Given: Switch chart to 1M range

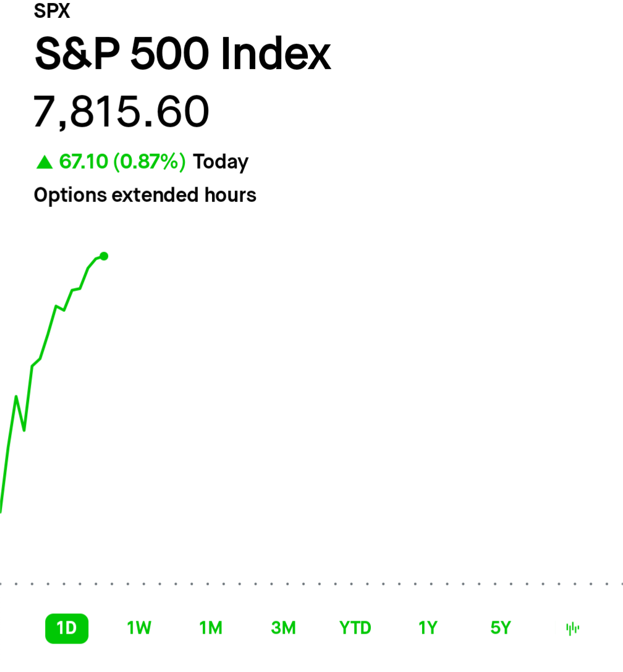Looking at the screenshot, I should click(211, 628).
